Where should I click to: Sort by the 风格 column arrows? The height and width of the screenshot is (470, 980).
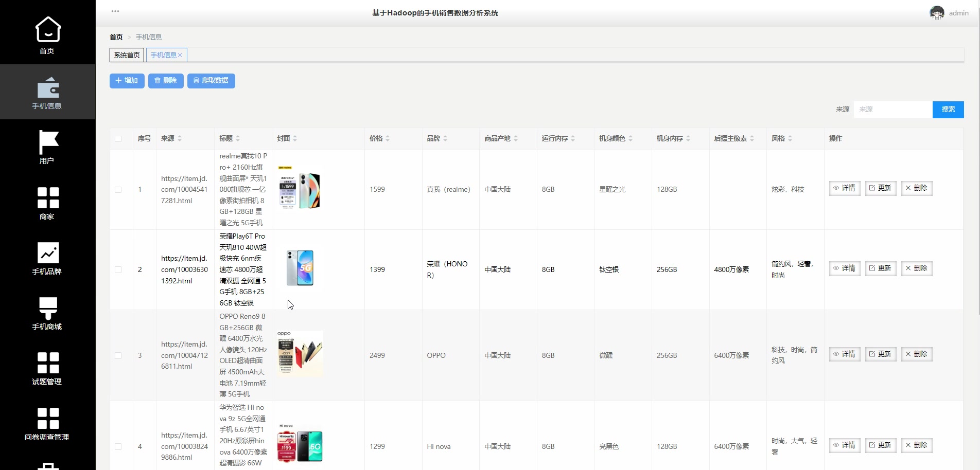point(790,139)
